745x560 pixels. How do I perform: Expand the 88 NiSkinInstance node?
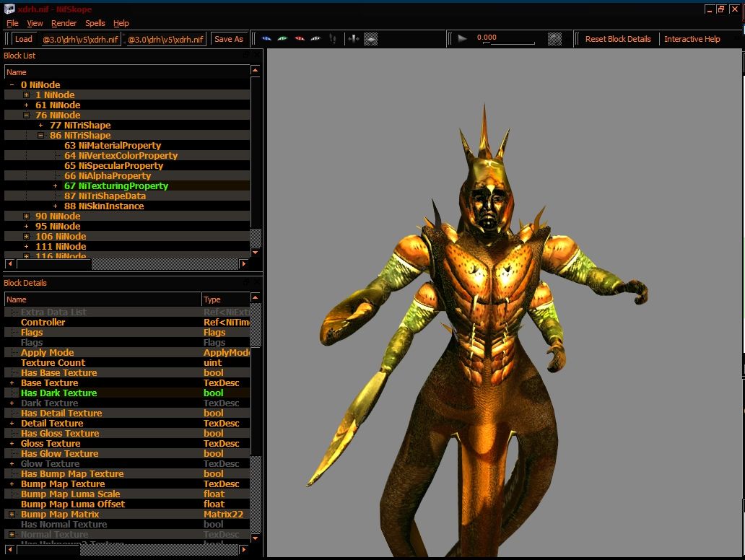click(x=55, y=206)
